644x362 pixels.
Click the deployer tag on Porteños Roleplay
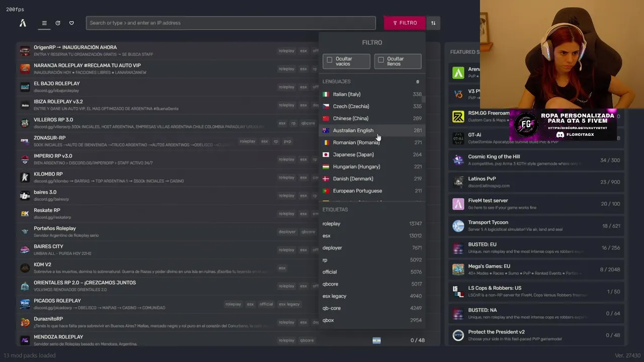click(287, 232)
